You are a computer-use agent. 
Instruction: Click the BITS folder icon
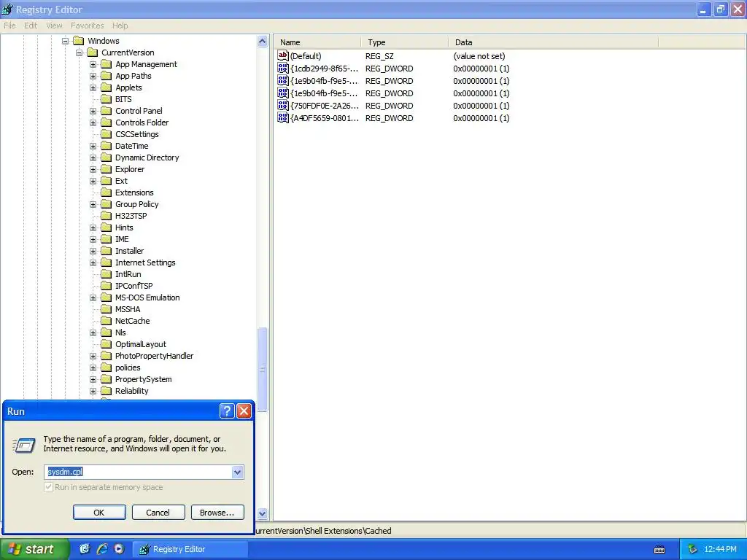click(x=107, y=99)
